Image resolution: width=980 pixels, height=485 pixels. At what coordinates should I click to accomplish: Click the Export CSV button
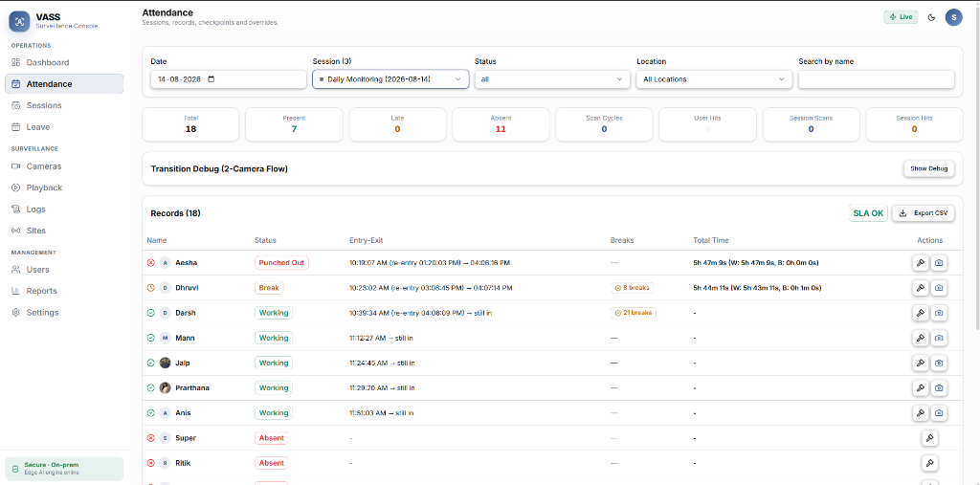(x=924, y=213)
